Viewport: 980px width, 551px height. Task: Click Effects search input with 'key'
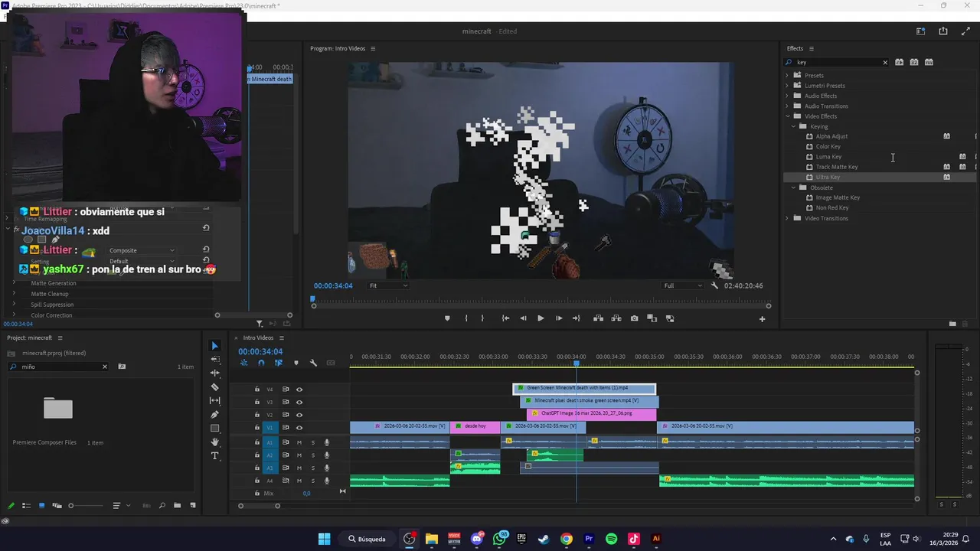point(838,63)
